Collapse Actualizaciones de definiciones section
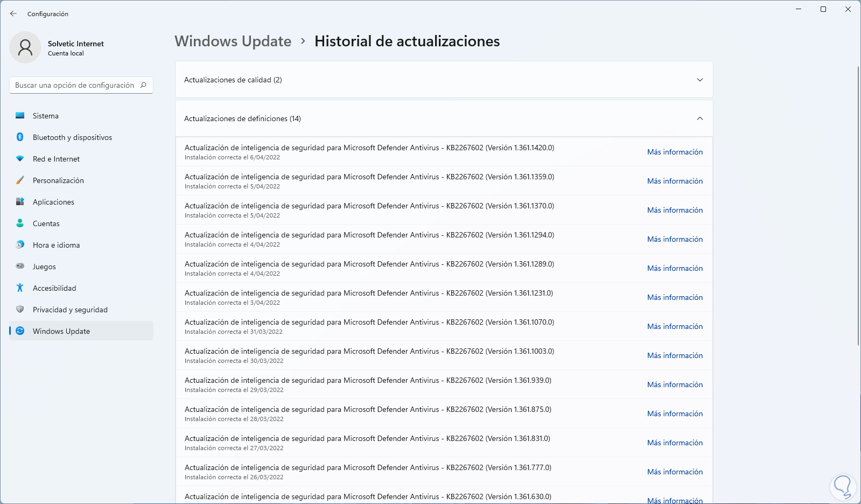 (699, 118)
